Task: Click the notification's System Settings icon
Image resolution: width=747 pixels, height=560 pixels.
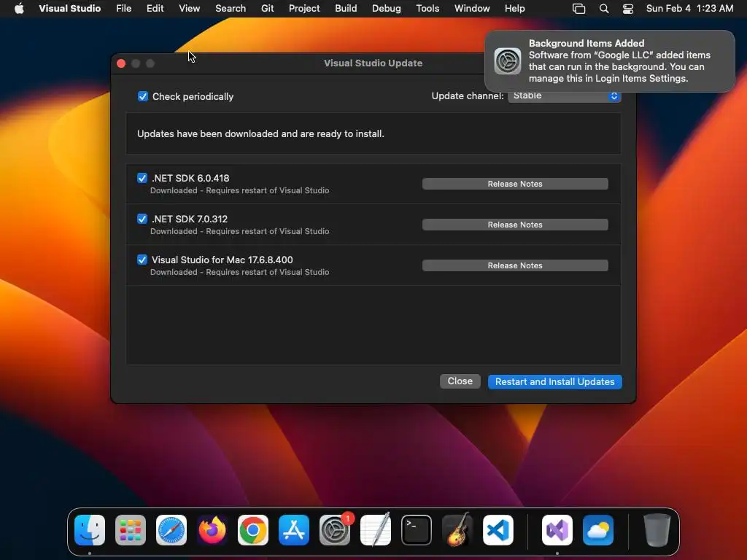Action: [508, 61]
